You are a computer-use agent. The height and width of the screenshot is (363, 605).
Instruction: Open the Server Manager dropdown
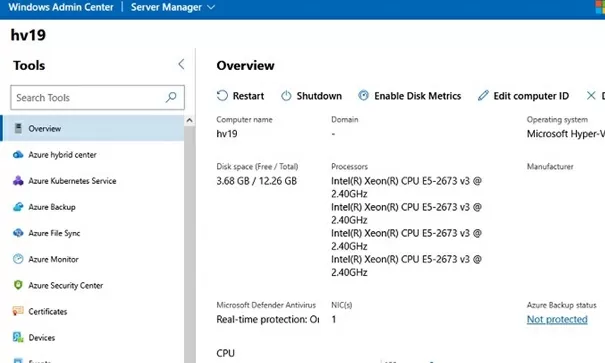click(x=172, y=7)
